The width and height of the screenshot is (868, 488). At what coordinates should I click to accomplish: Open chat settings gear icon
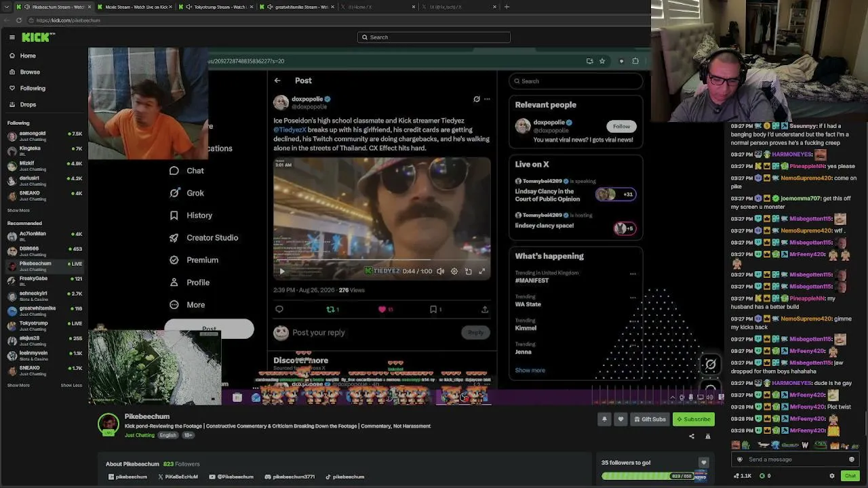coord(832,476)
